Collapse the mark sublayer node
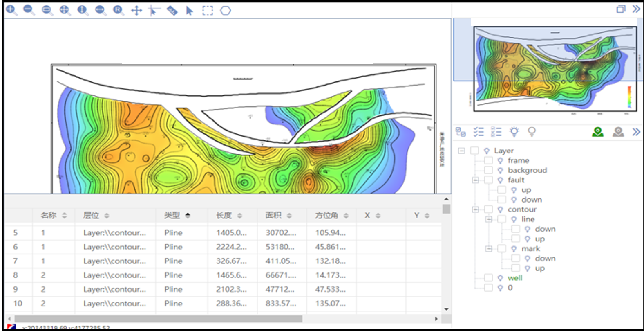Screen dimensions: 644x331 489,249
